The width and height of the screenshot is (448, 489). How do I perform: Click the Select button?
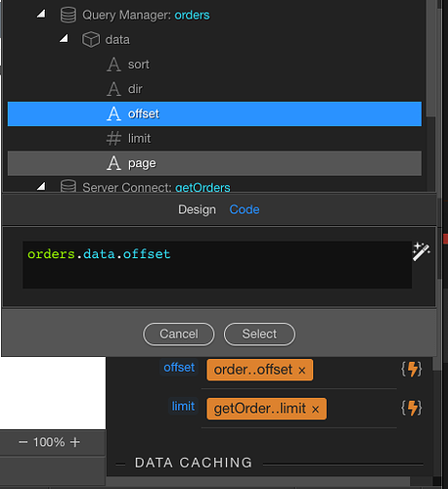(259, 334)
